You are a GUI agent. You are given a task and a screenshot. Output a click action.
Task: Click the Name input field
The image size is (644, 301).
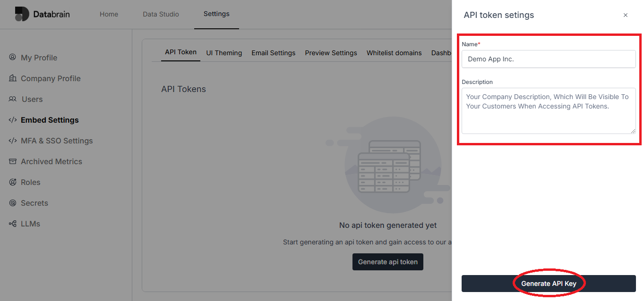pos(549,59)
